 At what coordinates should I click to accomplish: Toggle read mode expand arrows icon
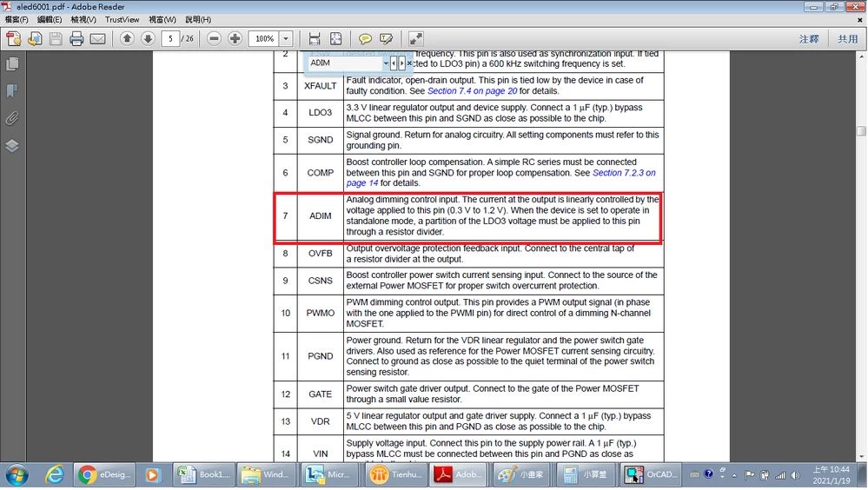click(x=415, y=39)
